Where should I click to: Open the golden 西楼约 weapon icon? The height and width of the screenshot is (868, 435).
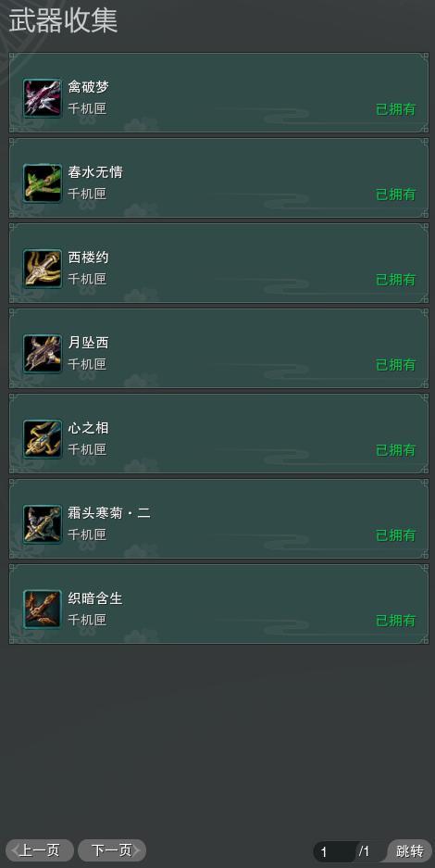tap(43, 269)
